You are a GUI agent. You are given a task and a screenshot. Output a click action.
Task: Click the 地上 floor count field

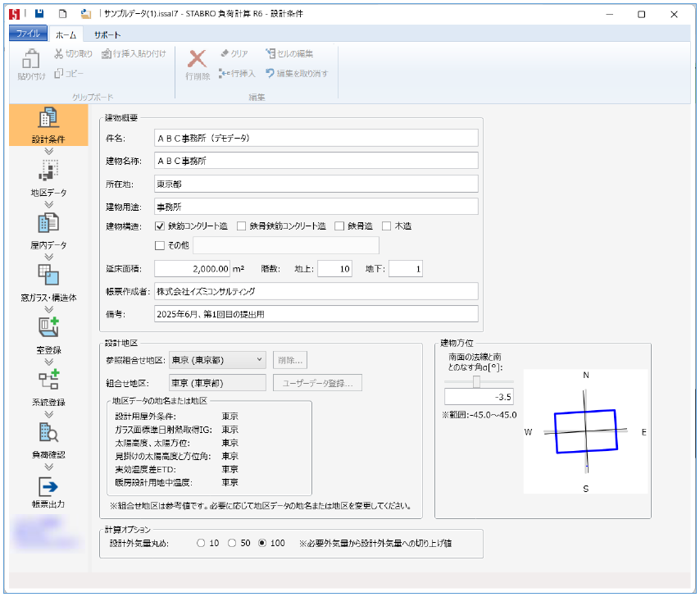click(x=334, y=269)
